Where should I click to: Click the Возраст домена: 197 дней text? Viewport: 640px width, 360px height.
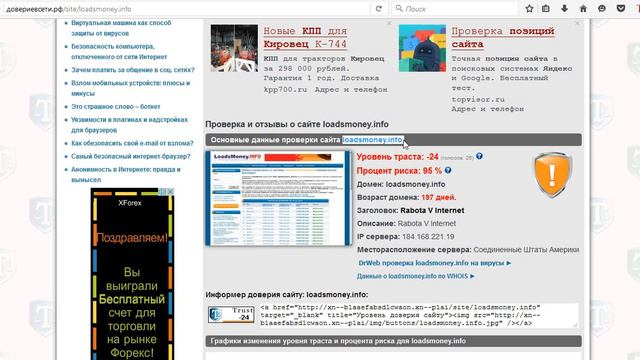tap(407, 198)
